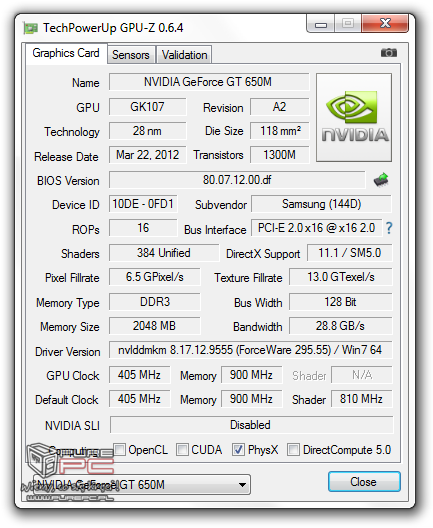Image resolution: width=433 pixels, height=528 pixels.
Task: Open the GPU selection dropdown
Action: pyautogui.click(x=142, y=485)
